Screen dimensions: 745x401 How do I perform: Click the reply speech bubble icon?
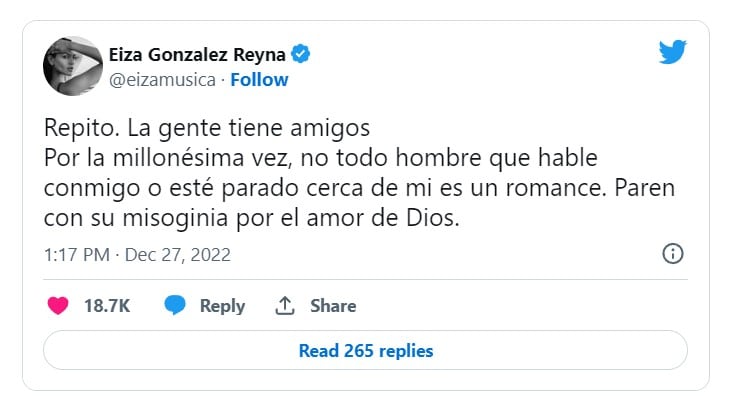176,305
